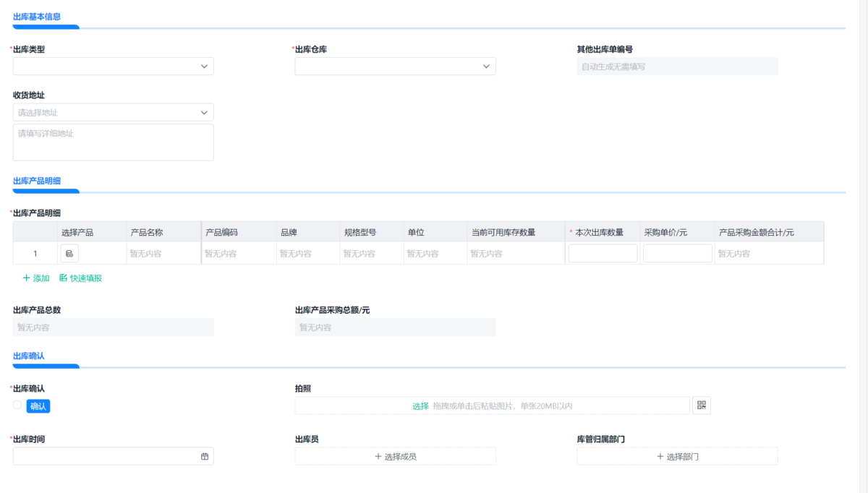Click the 快速填报 quick fill button
Viewport: 868px width, 493px height.
tap(80, 278)
